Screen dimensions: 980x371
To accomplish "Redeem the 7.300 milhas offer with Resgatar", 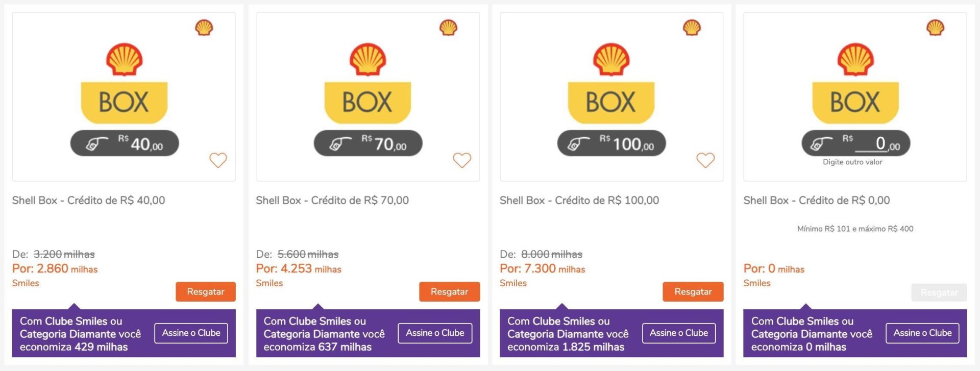I will 693,291.
